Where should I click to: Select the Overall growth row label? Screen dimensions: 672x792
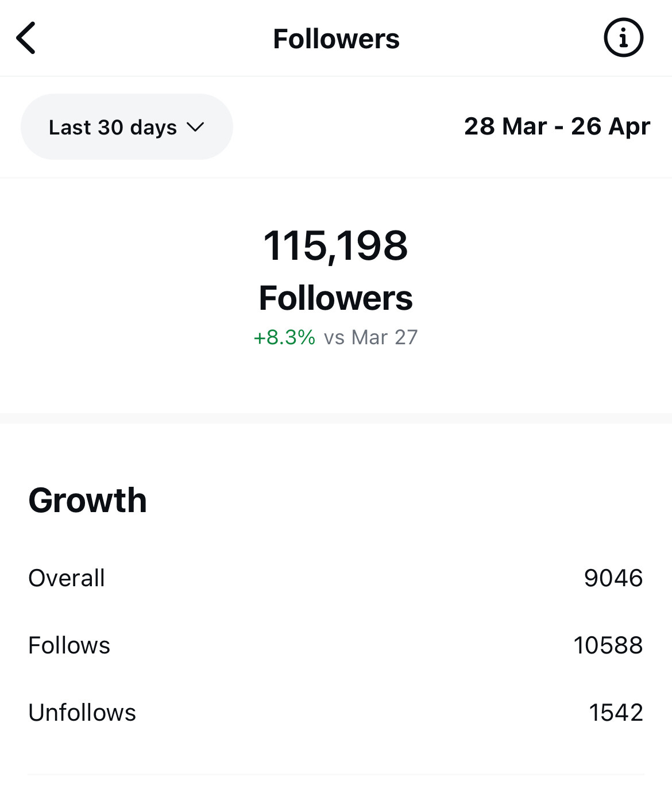point(67,578)
